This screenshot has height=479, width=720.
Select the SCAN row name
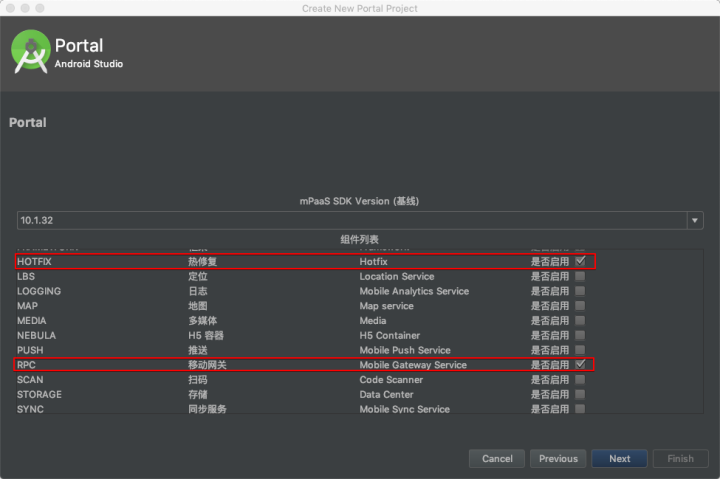(x=30, y=380)
